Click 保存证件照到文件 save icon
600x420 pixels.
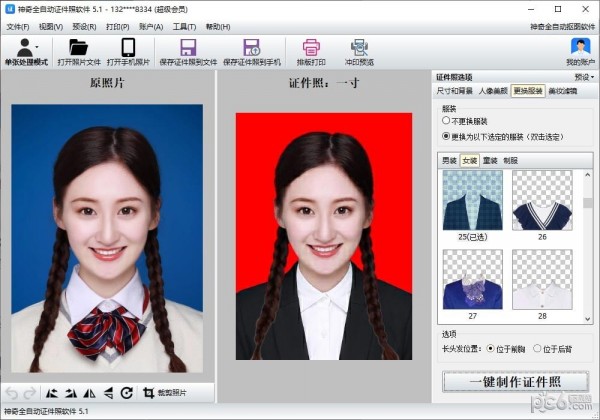[x=186, y=47]
